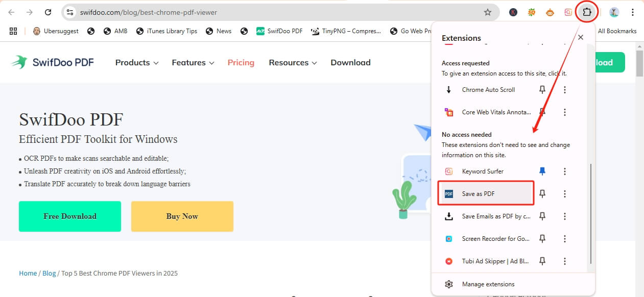This screenshot has width=644, height=297.
Task: Click the 'Access requested' heading text
Action: pos(466,63)
